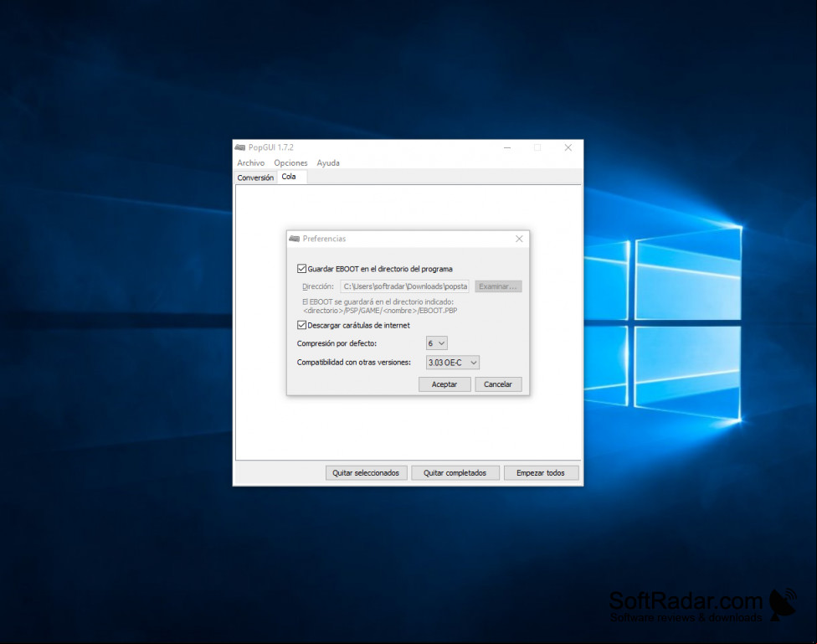Click the PopGUI app icon in title bar
Screen dimensions: 817x644
(x=240, y=147)
